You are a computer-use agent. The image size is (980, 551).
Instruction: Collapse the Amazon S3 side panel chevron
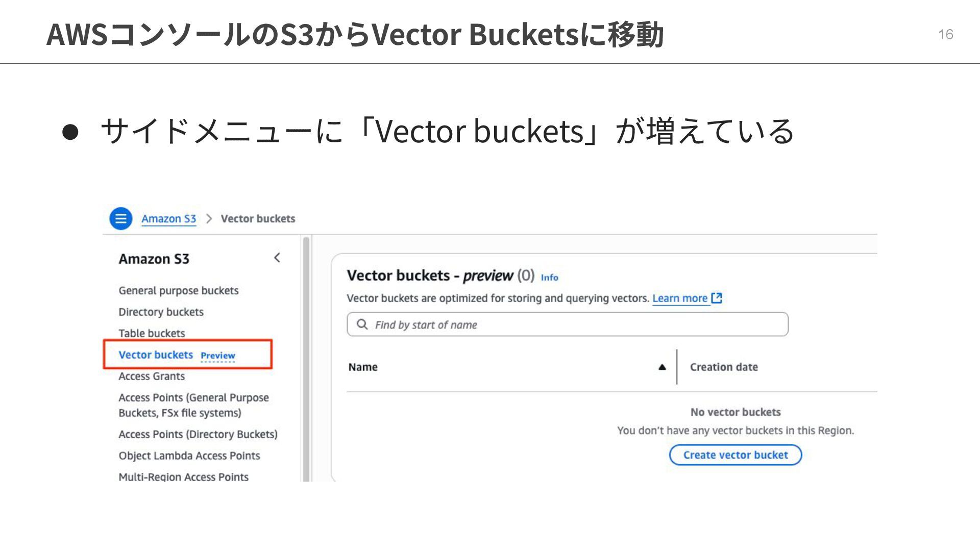tap(277, 258)
